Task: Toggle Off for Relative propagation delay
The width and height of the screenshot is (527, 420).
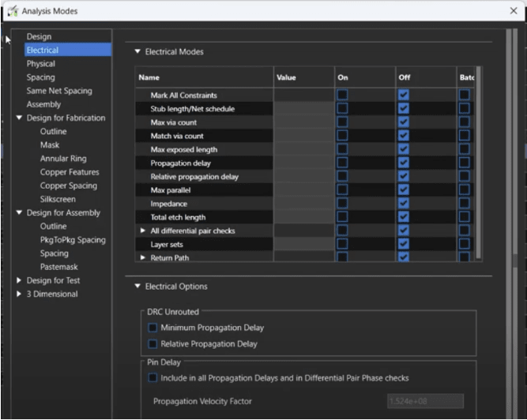Action: click(403, 176)
